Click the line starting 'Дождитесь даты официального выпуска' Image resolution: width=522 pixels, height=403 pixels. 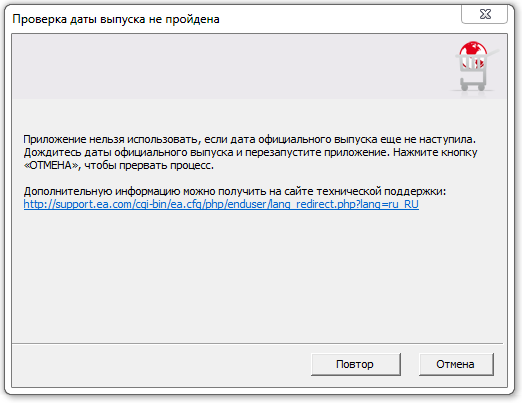250,152
